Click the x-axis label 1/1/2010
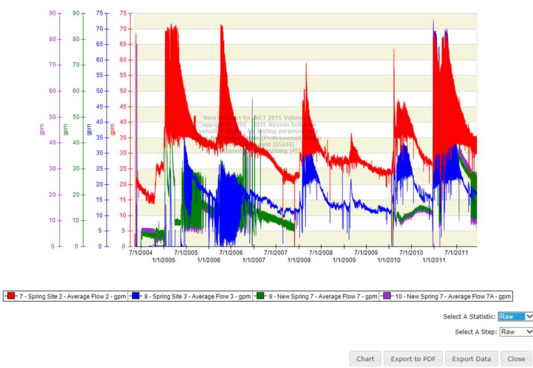This screenshot has height=368, width=533. pos(389,260)
